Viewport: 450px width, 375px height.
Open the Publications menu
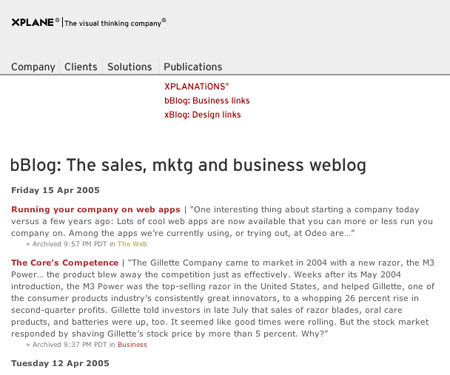(193, 67)
